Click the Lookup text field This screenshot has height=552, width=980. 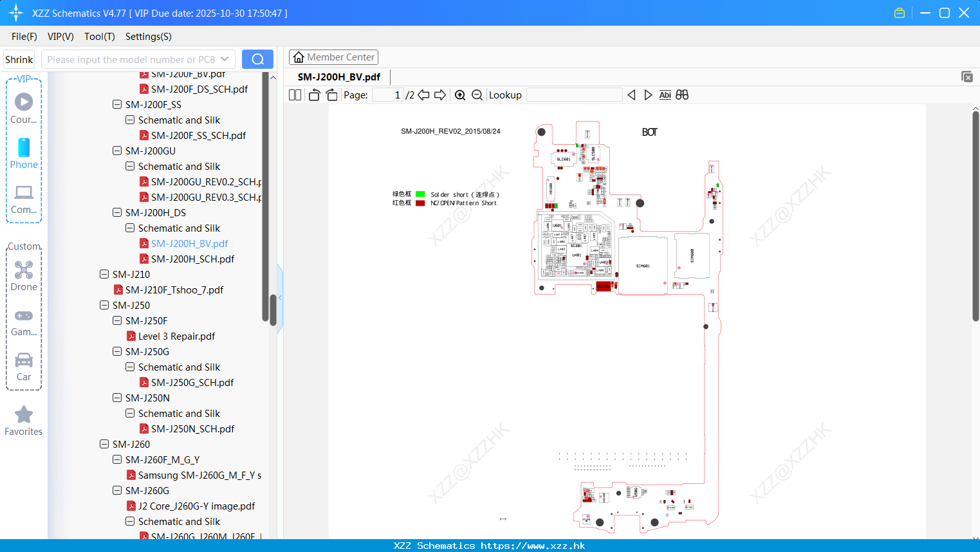click(x=574, y=95)
